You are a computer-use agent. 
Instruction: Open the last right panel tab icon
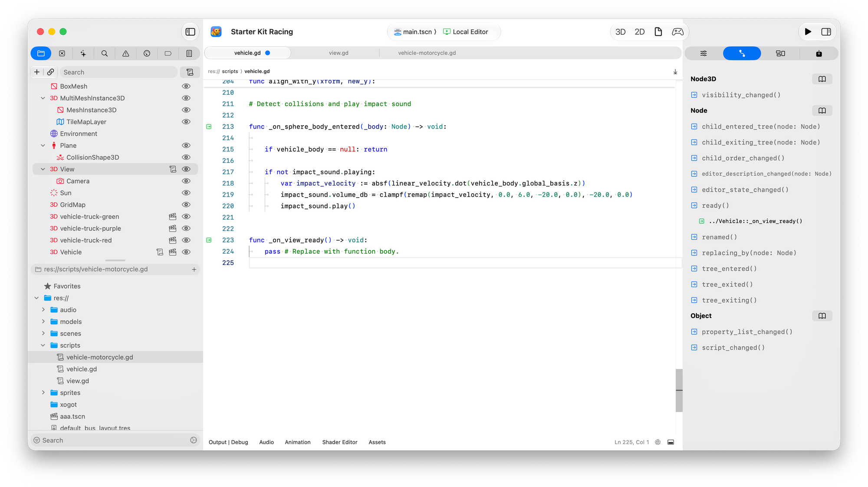click(x=819, y=53)
